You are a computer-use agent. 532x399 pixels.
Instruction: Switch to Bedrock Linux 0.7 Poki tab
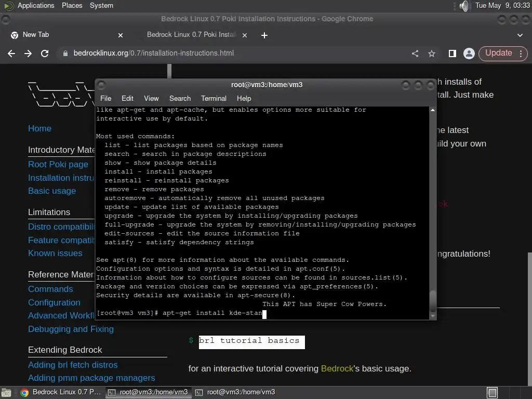point(192,35)
